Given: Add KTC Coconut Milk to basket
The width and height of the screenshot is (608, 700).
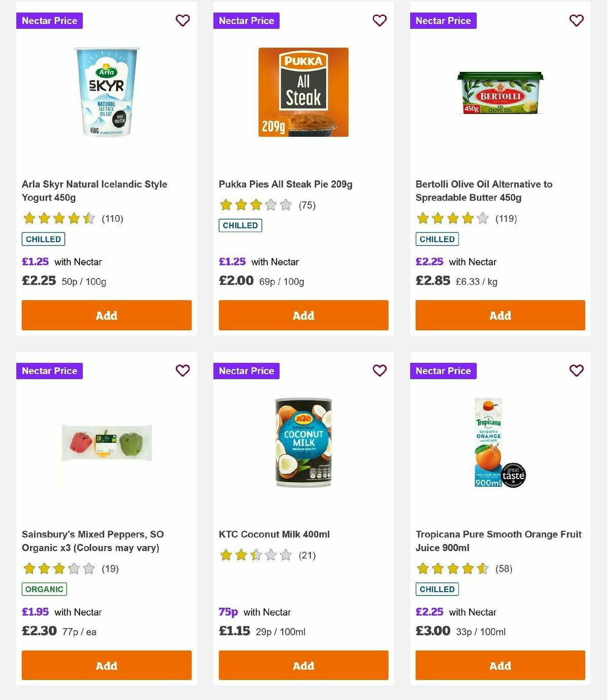Looking at the screenshot, I should tap(303, 666).
